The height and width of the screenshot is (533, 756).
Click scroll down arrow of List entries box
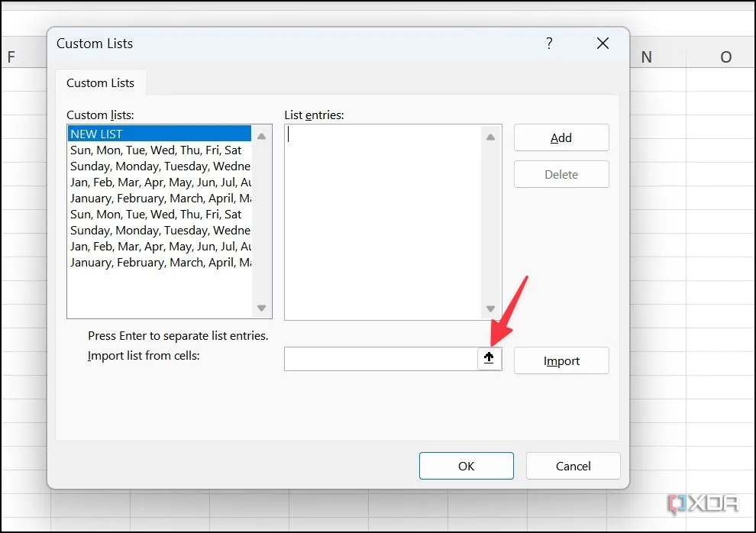(x=490, y=309)
